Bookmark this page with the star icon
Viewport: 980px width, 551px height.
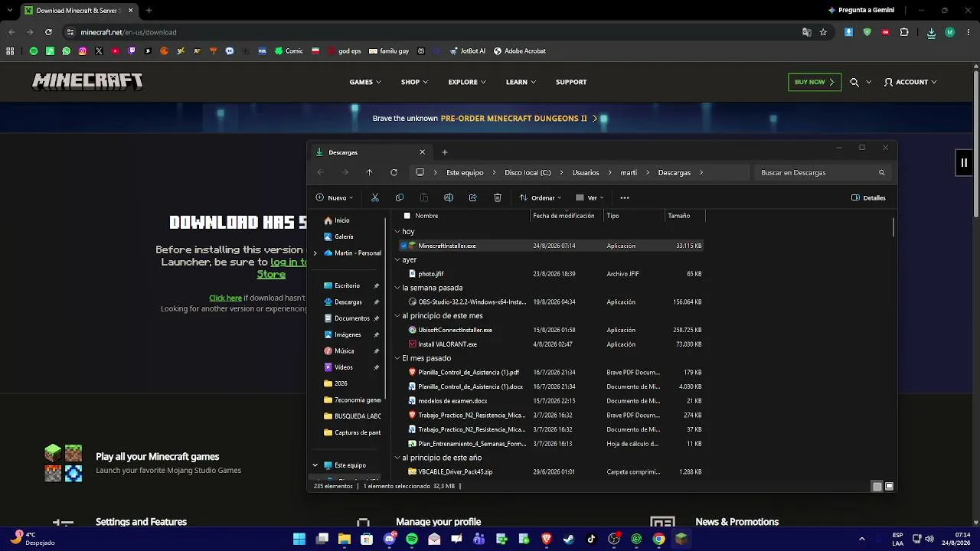click(823, 32)
